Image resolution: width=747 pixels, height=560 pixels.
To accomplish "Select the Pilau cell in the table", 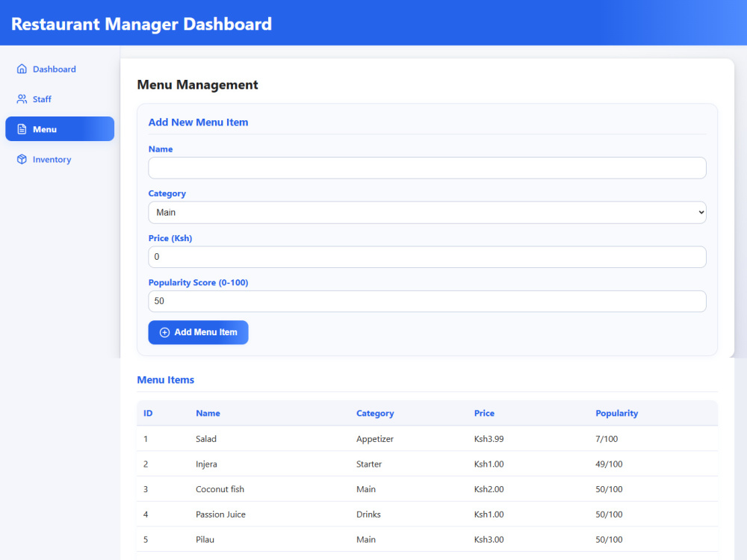I will (x=205, y=540).
